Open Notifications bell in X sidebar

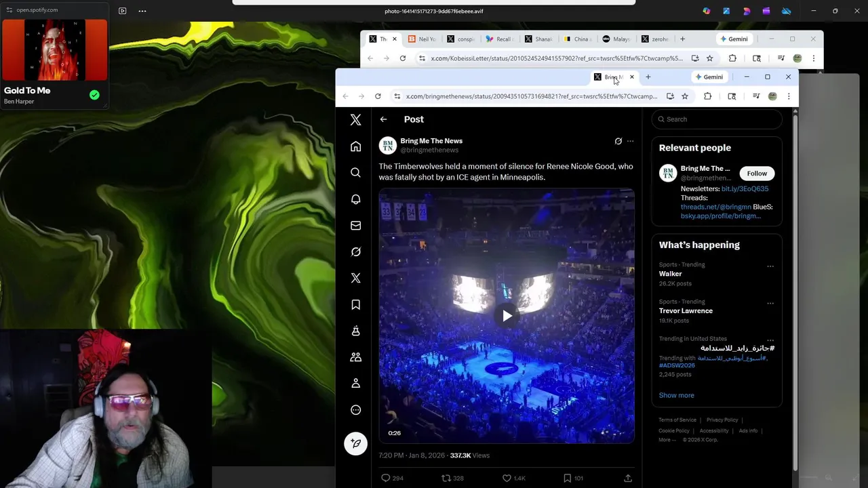[355, 199]
